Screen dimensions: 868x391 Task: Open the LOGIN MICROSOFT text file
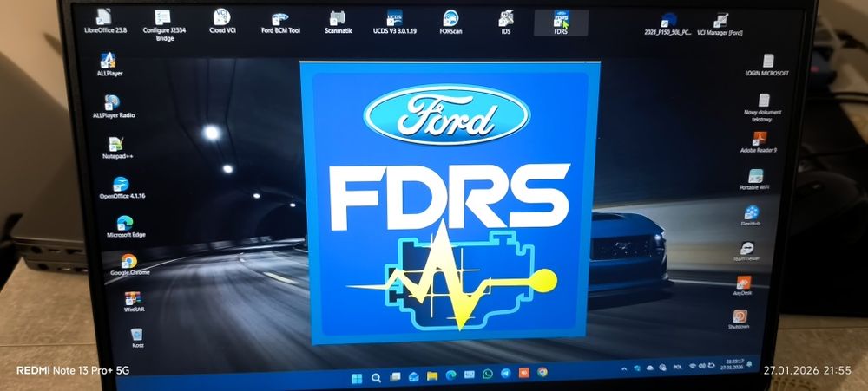click(766, 65)
